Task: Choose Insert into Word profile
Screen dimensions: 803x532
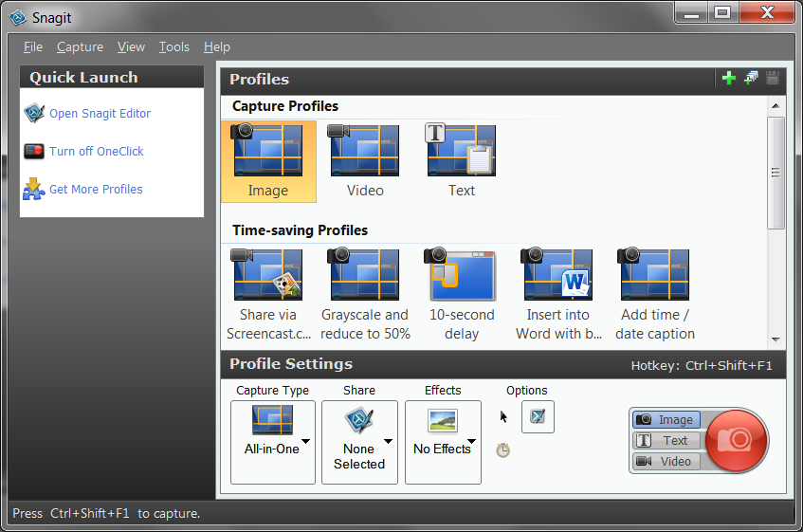Action: 558,296
